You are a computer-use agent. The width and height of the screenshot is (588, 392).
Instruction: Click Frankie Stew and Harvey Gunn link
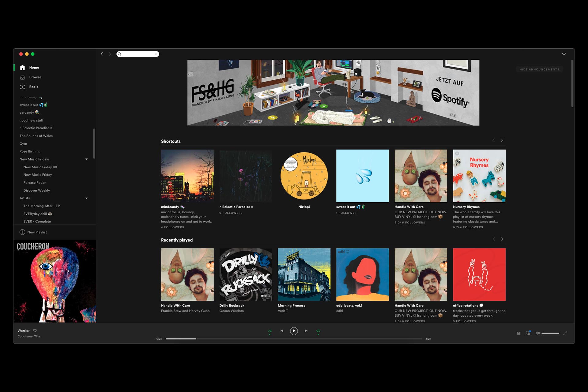[185, 311]
